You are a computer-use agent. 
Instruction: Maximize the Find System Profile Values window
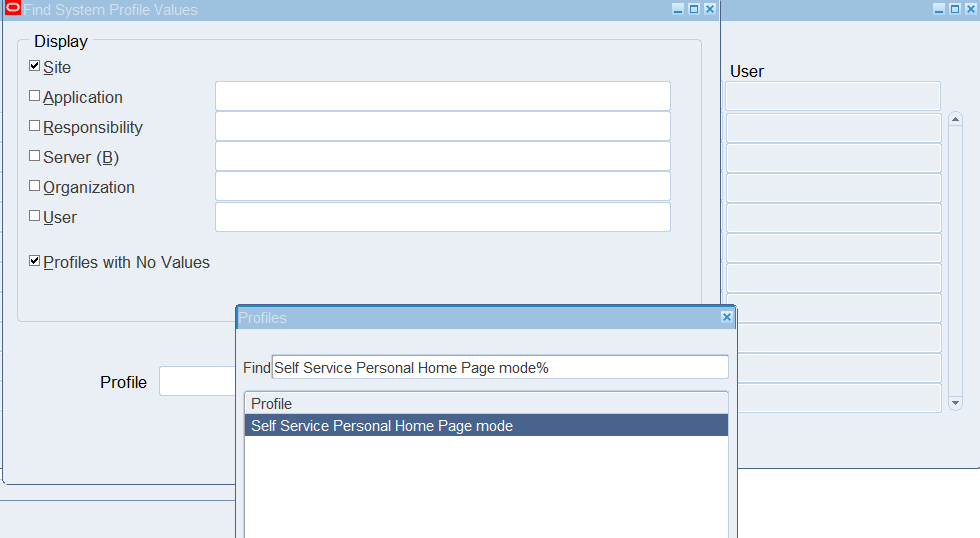pos(694,9)
